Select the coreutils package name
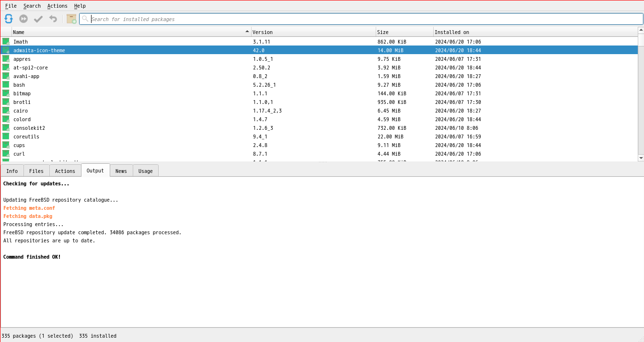Viewport: 644px width, 342px height. pos(26,137)
